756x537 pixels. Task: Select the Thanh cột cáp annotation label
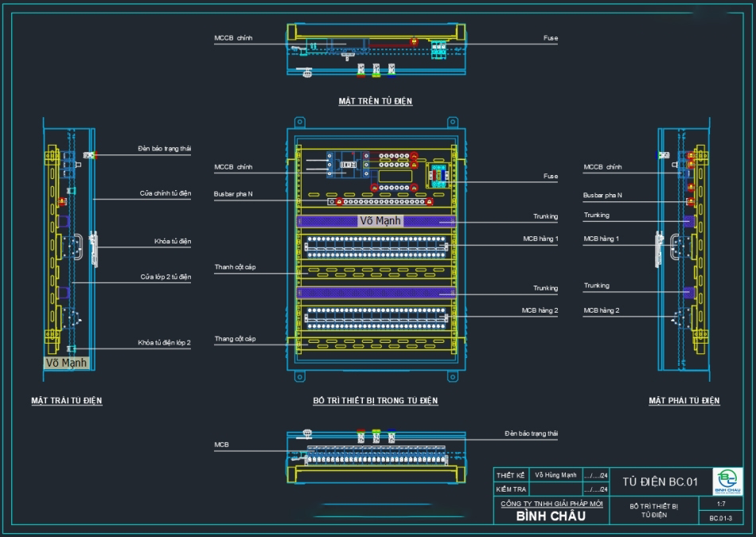tap(235, 267)
